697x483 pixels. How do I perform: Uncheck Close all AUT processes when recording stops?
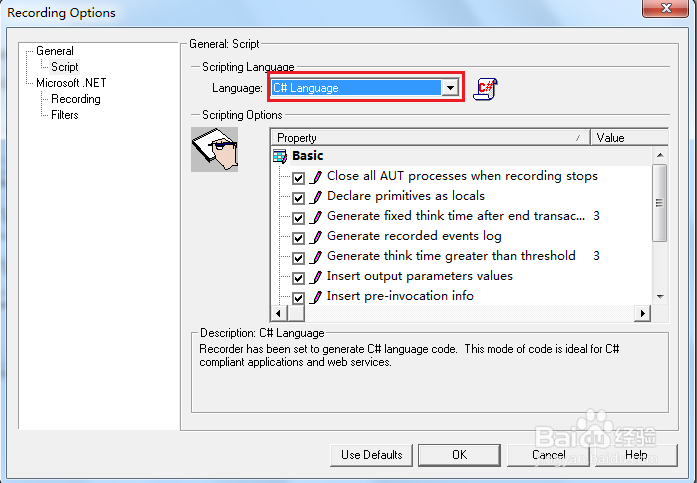pyautogui.click(x=299, y=177)
